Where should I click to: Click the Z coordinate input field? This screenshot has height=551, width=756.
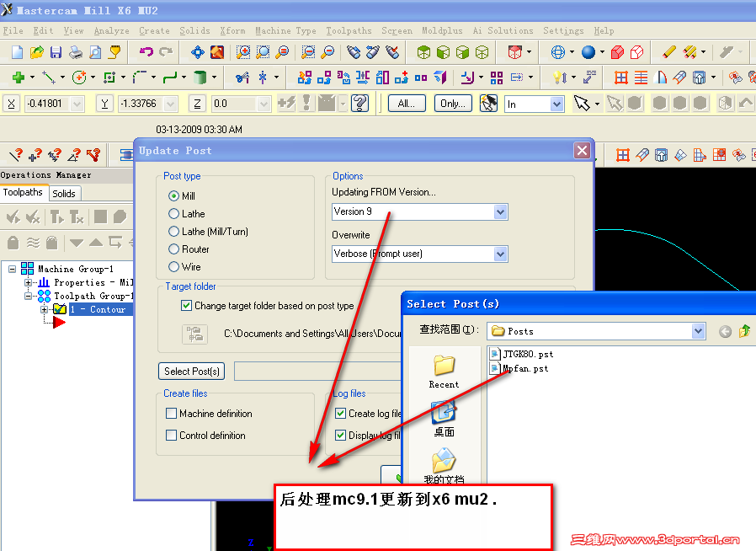click(x=234, y=104)
